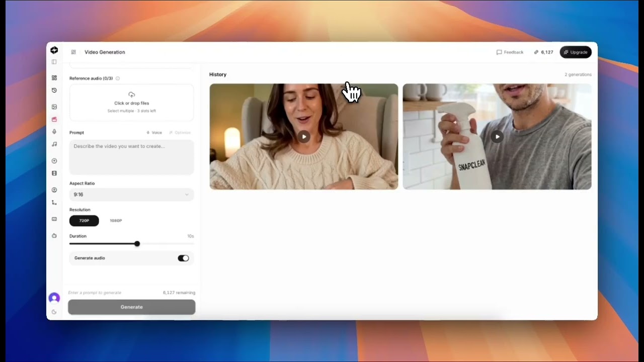Select the 1080P resolution option
The width and height of the screenshot is (644, 362).
point(116,221)
